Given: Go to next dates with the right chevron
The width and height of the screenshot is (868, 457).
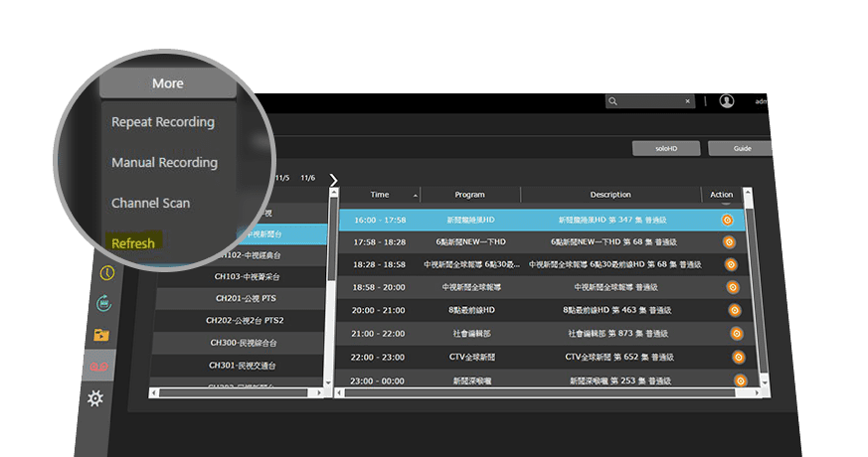Looking at the screenshot, I should [x=333, y=180].
